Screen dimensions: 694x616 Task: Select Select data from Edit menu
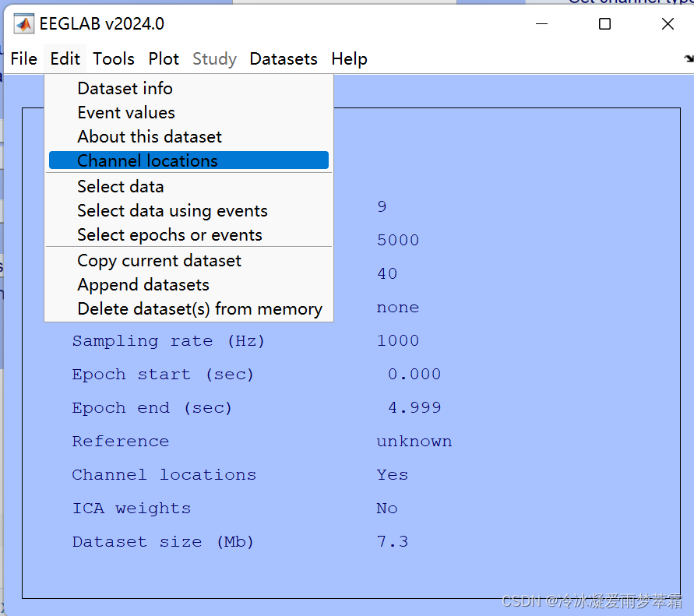point(120,186)
